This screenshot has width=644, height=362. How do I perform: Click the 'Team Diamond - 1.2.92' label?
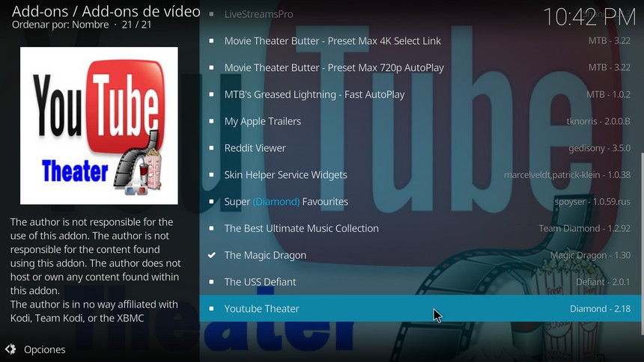click(x=584, y=228)
